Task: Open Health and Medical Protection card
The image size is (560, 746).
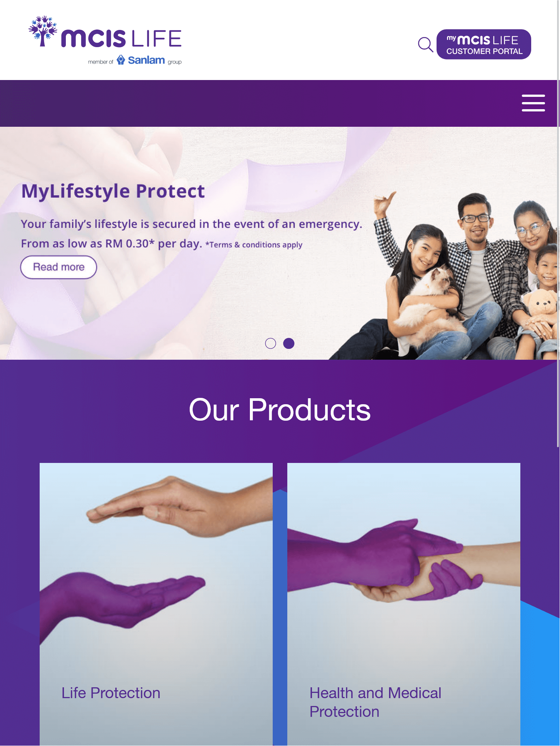Action: pos(404,604)
